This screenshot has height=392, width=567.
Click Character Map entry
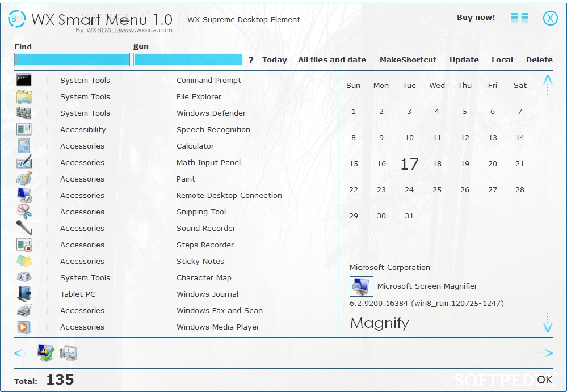point(204,278)
